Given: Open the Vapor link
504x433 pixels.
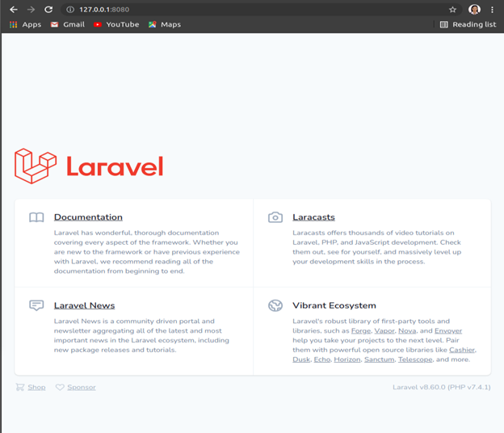Looking at the screenshot, I should tap(384, 330).
